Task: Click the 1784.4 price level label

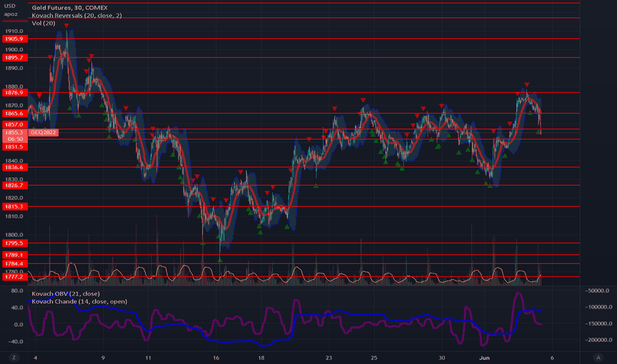Action: point(15,263)
